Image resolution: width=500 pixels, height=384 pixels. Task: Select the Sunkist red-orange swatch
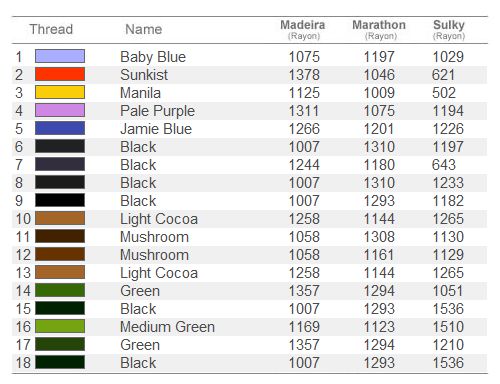[60, 74]
